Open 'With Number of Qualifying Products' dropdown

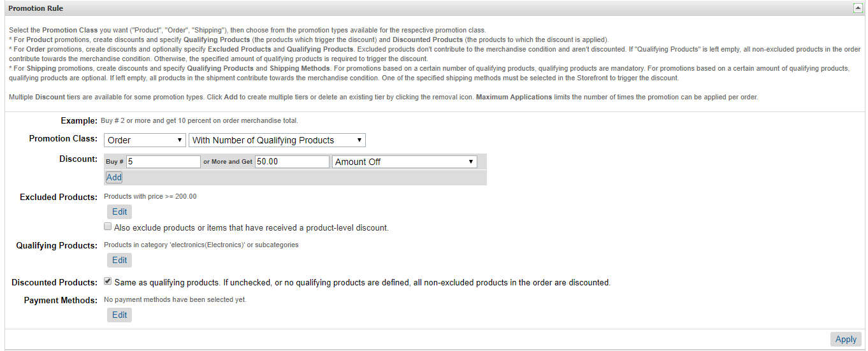pyautogui.click(x=277, y=140)
